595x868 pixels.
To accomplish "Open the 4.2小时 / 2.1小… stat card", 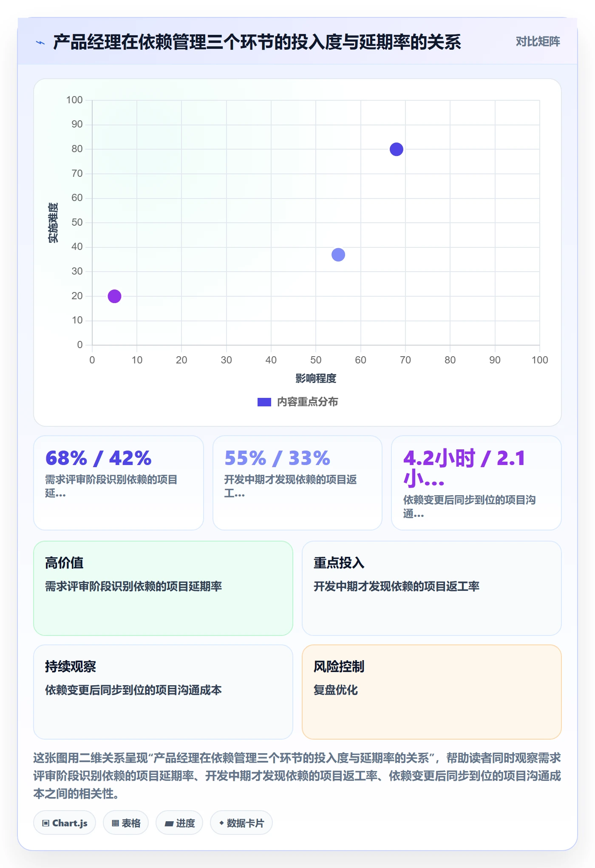I will coord(476,482).
